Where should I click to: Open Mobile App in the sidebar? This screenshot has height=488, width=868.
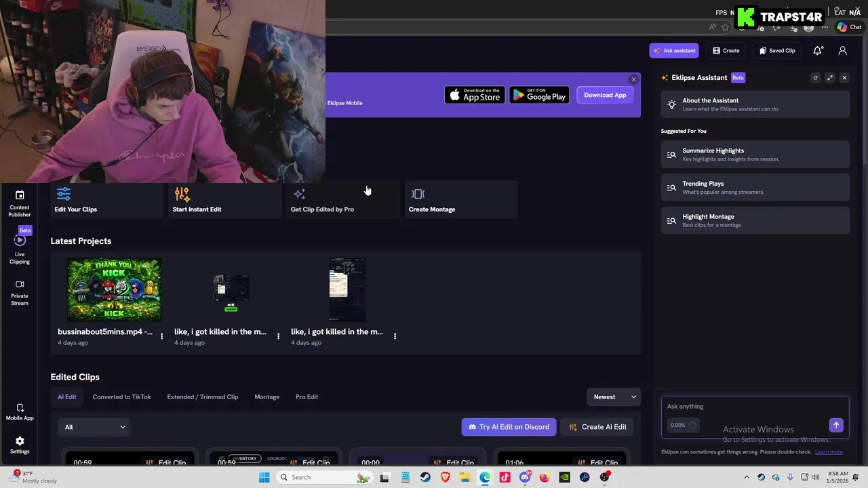[x=20, y=411]
